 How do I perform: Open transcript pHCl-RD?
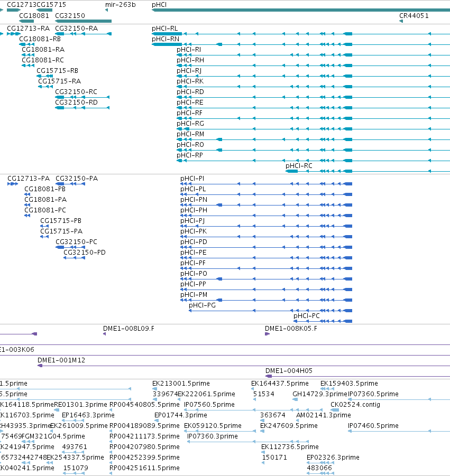[190, 92]
